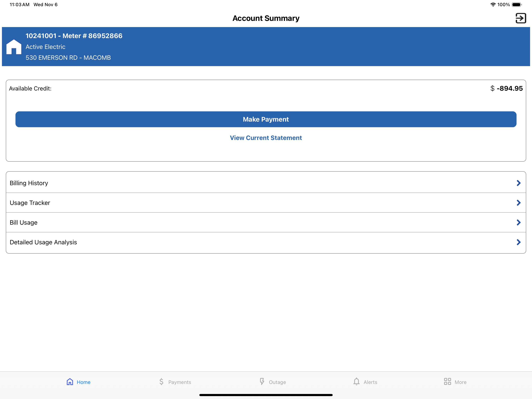Image resolution: width=532 pixels, height=399 pixels.
Task: Check the Wi-Fi status icon
Action: tap(493, 5)
